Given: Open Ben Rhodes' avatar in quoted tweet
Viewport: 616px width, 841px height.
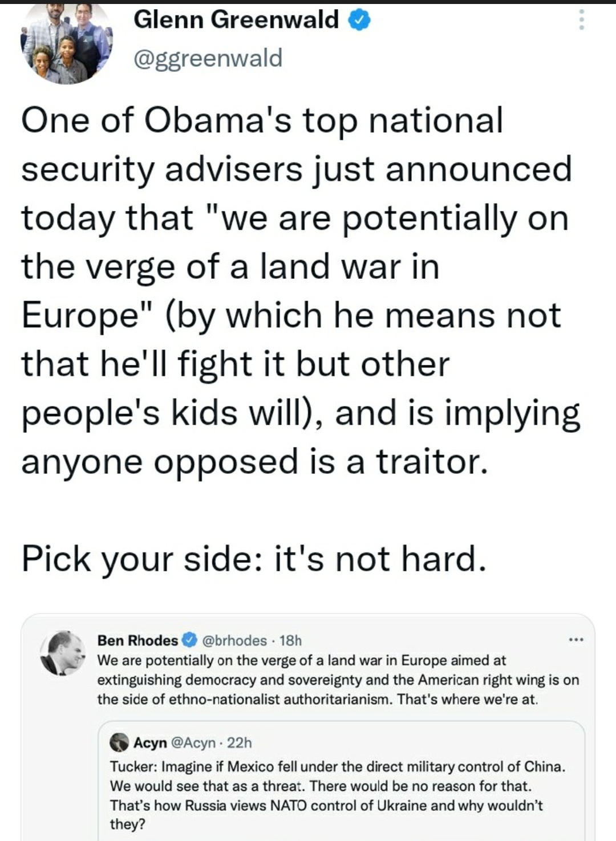Looking at the screenshot, I should click(x=63, y=653).
